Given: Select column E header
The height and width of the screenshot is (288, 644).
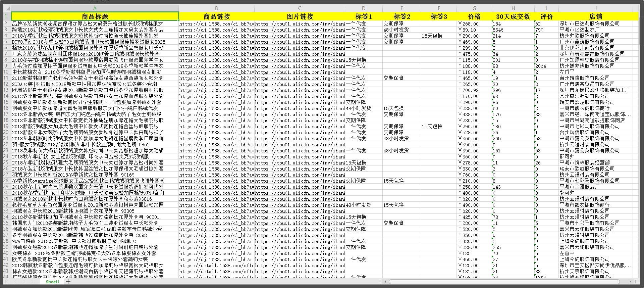Looking at the screenshot, I should (x=402, y=8).
